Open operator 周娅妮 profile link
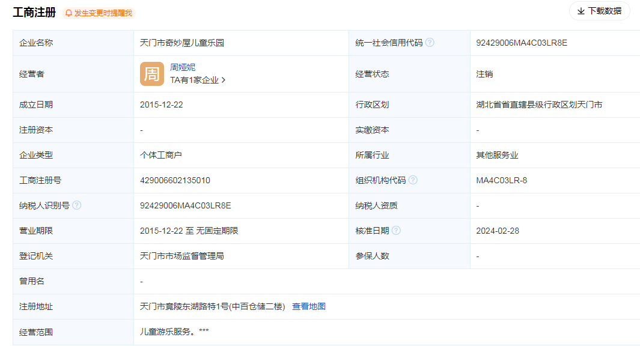Image resolution: width=640 pixels, height=364 pixels. 183,67
